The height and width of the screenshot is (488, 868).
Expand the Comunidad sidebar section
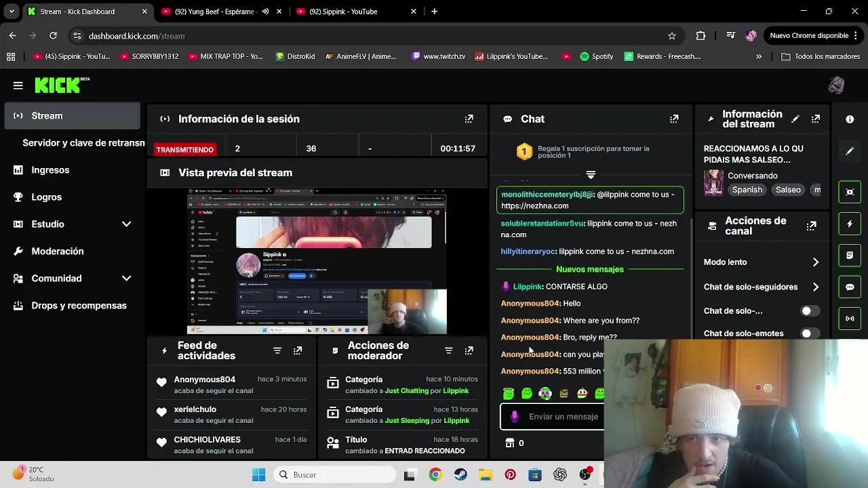(x=126, y=278)
